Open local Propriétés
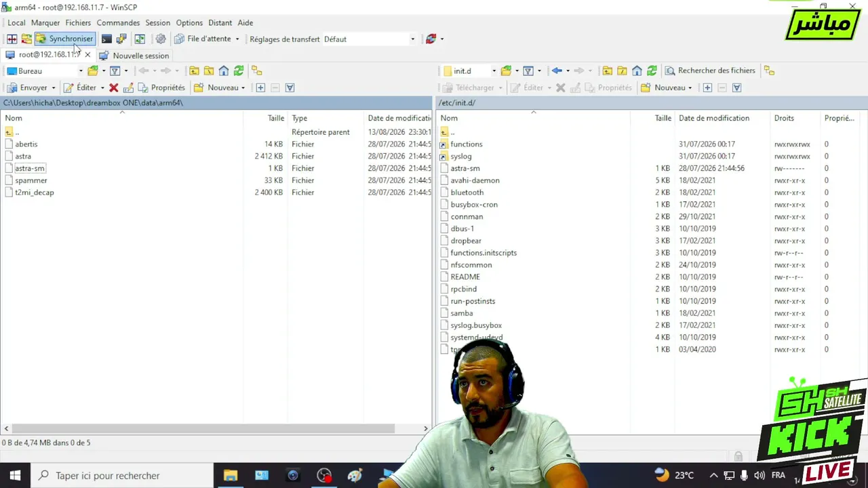 161,87
